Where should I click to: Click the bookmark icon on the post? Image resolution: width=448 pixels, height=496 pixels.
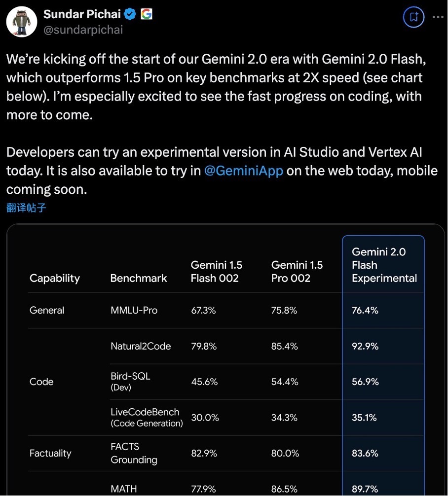tap(414, 17)
